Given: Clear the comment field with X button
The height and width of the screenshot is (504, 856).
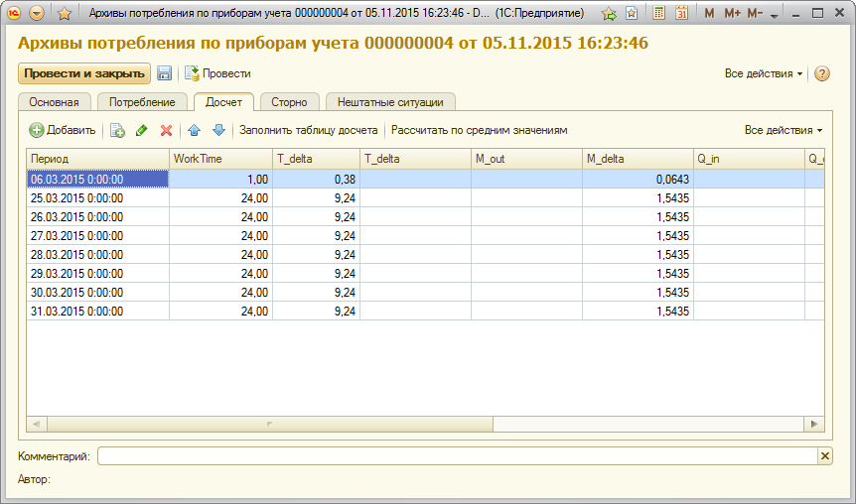Looking at the screenshot, I should tap(825, 456).
